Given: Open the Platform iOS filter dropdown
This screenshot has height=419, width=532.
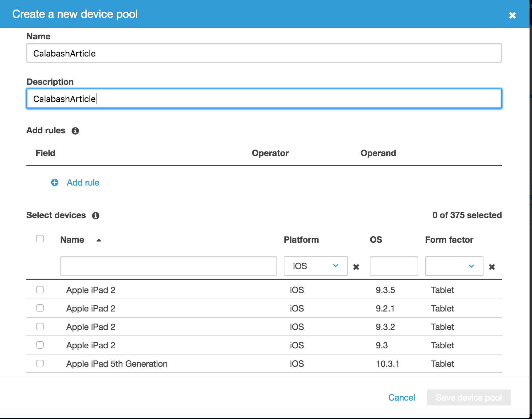Looking at the screenshot, I should click(315, 266).
